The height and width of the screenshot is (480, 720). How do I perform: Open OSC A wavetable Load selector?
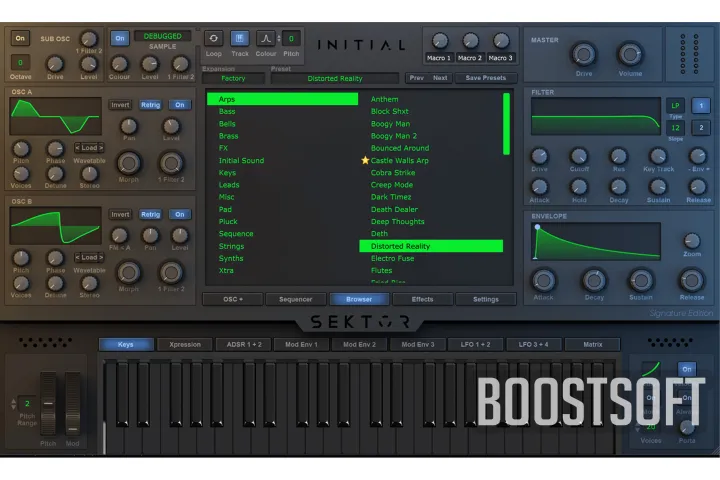click(x=89, y=147)
